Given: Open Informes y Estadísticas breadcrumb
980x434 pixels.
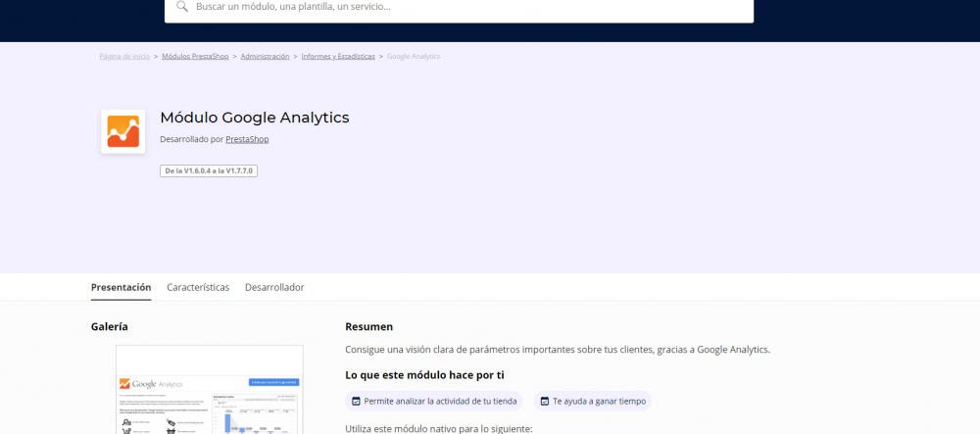Looking at the screenshot, I should tap(338, 56).
